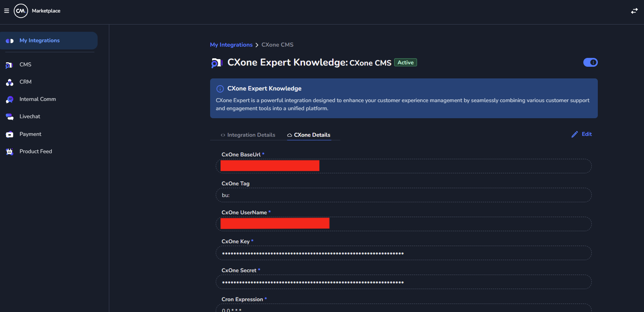644x312 pixels.
Task: Click the CXone CMS breadcrumb text
Action: coord(278,45)
